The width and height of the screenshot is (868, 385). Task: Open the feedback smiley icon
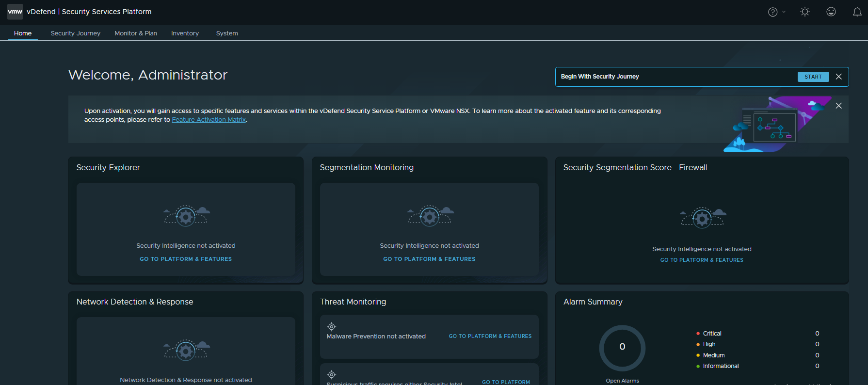(831, 12)
